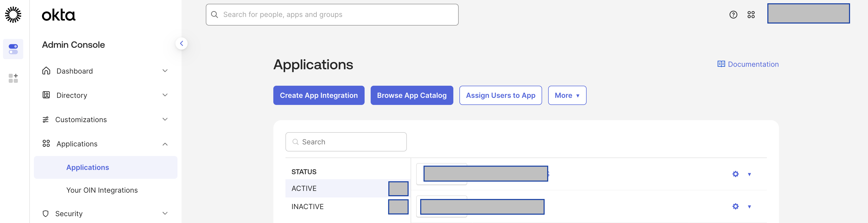Click Browse App Catalog button
Image resolution: width=868 pixels, height=223 pixels.
point(411,95)
